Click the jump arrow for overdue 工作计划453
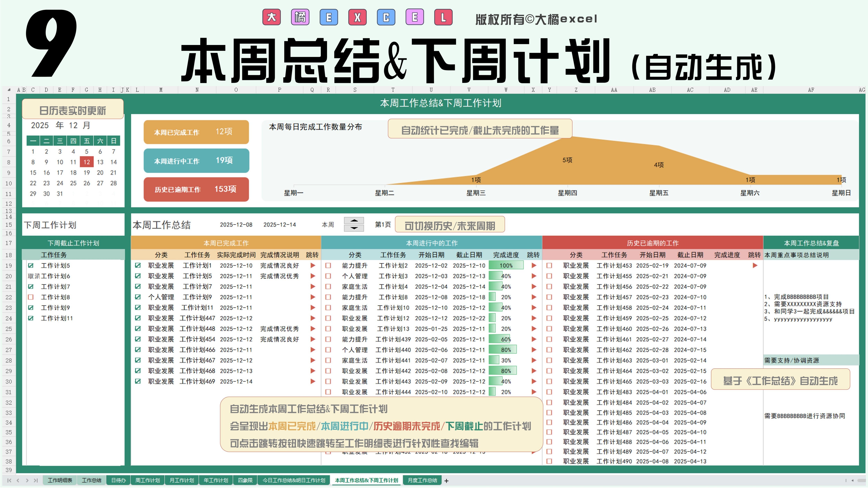Screen dimensions: 868x488 tap(755, 265)
